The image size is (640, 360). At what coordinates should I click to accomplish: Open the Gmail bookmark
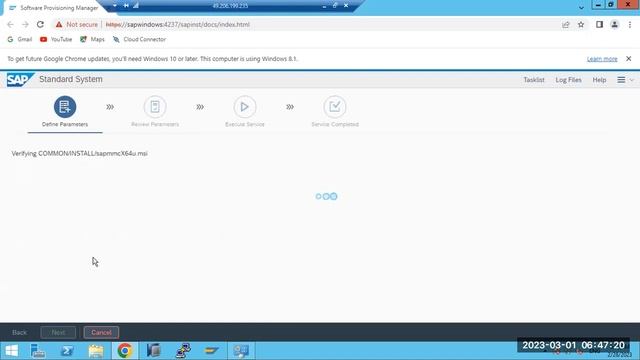[x=20, y=39]
